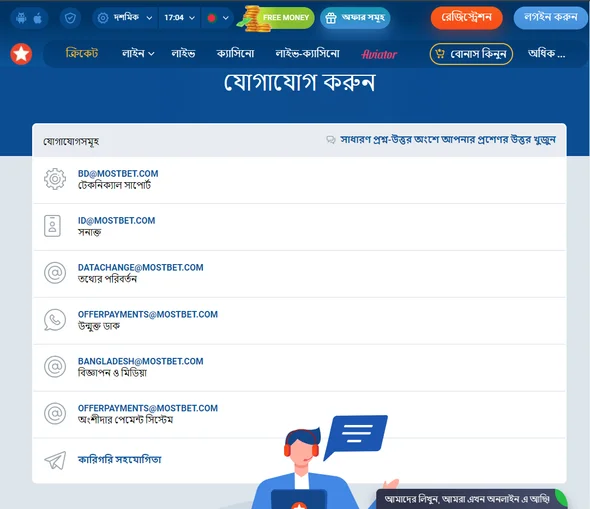This screenshot has width=590, height=509.
Task: Click the @ icon for অংশীদার পেমেন্ট সিস্টেম
Action: click(55, 413)
